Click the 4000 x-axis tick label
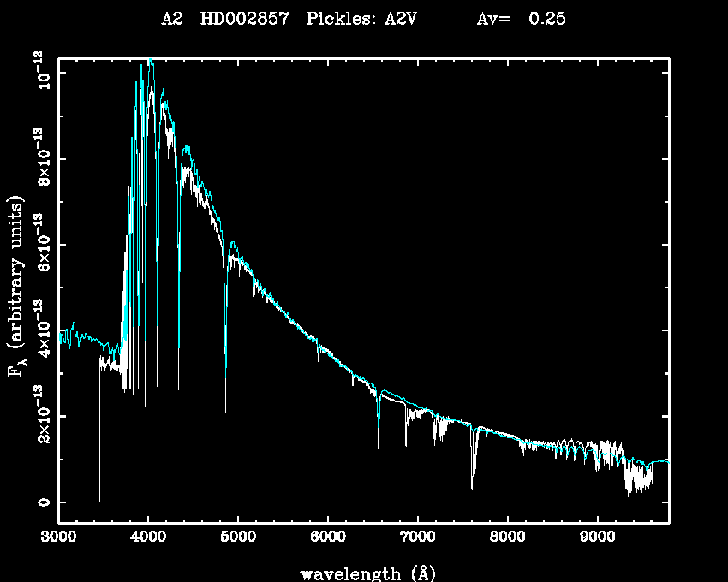This screenshot has height=582, width=728. (148, 537)
